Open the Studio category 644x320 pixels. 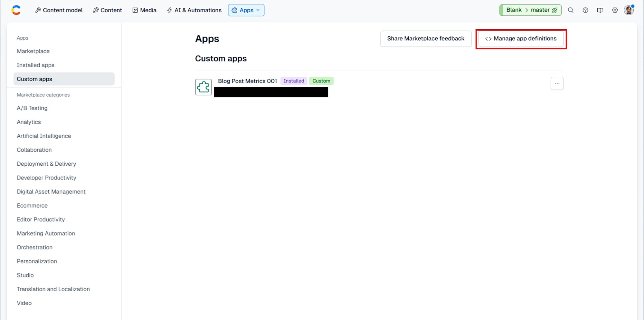(x=25, y=275)
